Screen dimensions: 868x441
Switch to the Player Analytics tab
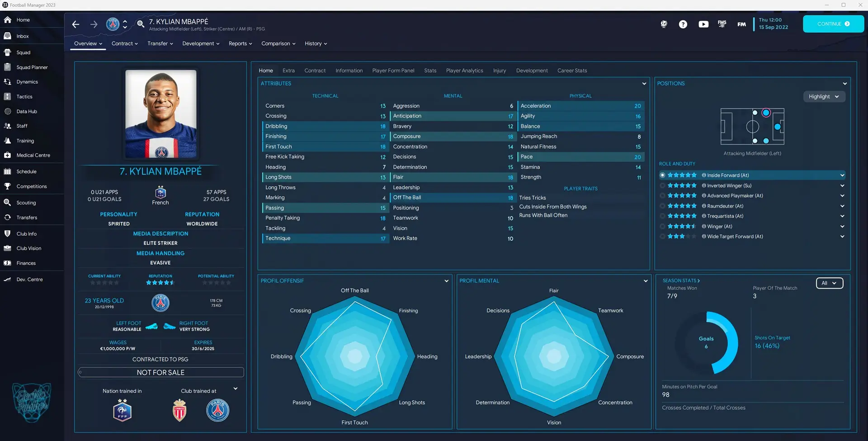[464, 71]
